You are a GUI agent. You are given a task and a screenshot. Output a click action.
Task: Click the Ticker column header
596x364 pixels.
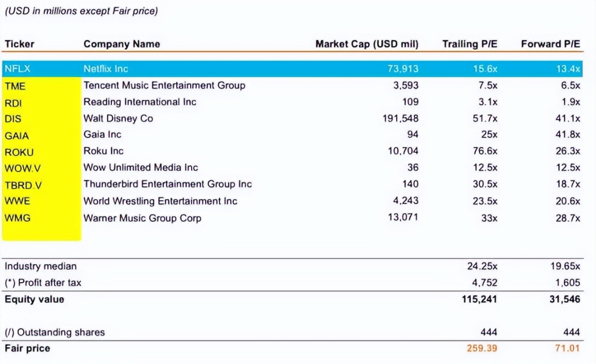pyautogui.click(x=19, y=44)
